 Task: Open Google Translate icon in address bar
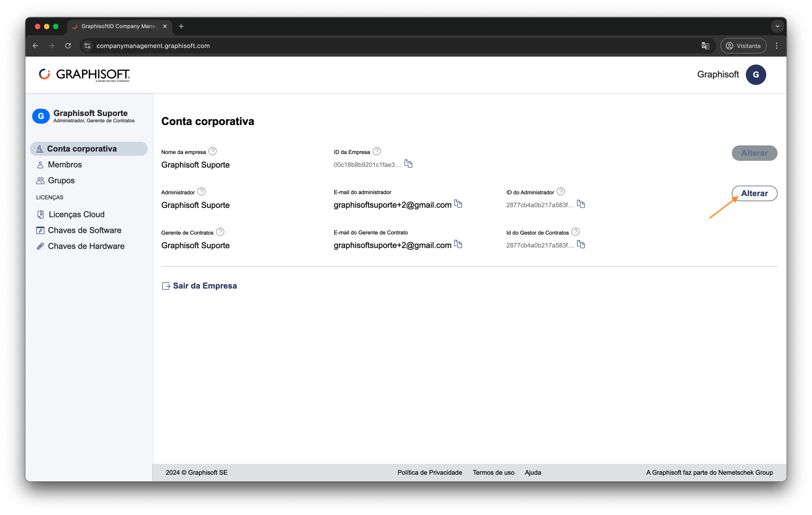705,46
